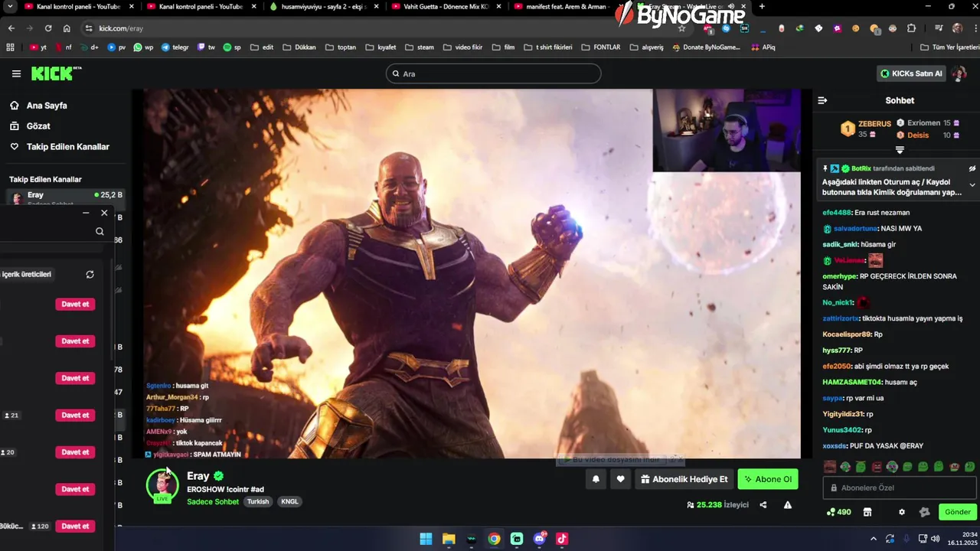Open the Kick hamburger menu
The image size is (980, 551).
pos(16,74)
